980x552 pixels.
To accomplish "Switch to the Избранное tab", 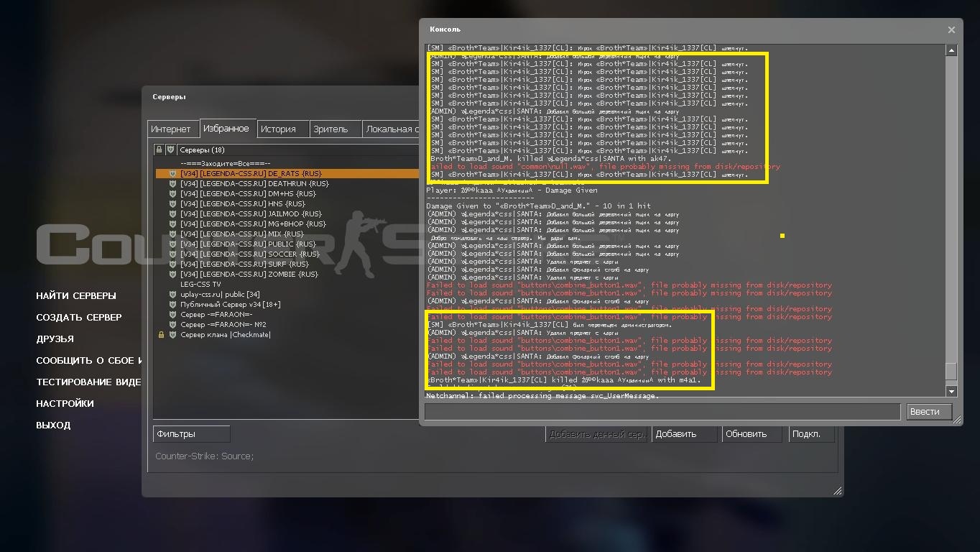I will tap(226, 128).
